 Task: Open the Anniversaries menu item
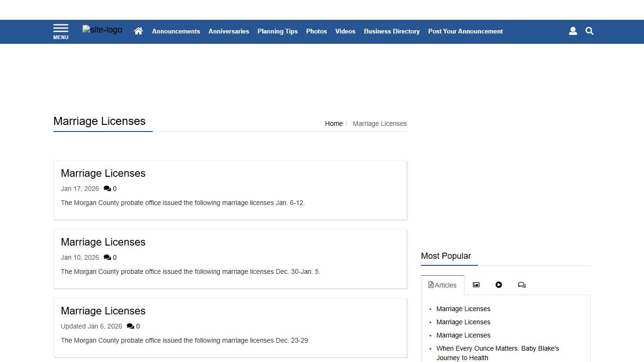click(x=229, y=31)
